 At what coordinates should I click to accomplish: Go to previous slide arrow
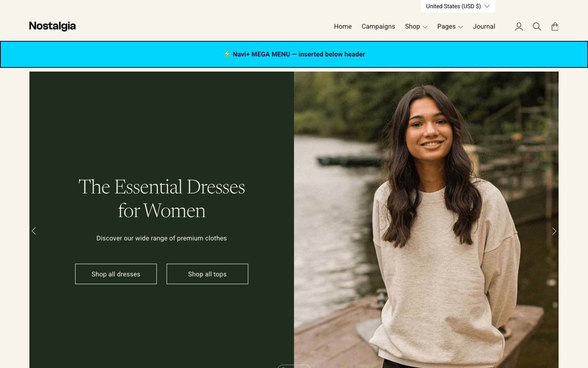tap(34, 231)
